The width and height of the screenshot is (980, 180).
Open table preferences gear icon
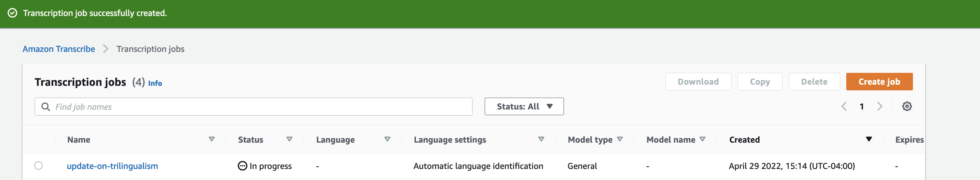tap(907, 106)
